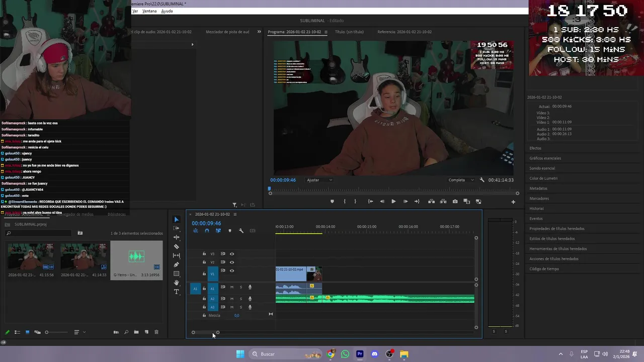Select the Rectangle tool

pos(176,274)
